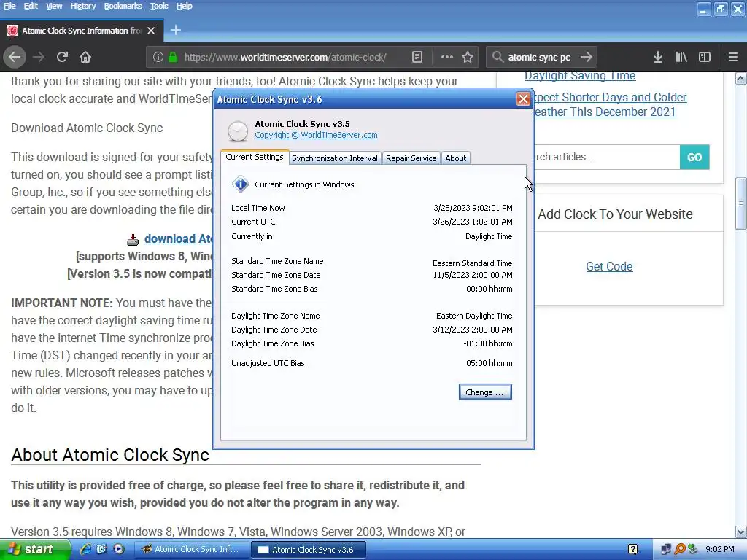The width and height of the screenshot is (747, 560).
Task: Open the Windows start button
Action: 34,550
